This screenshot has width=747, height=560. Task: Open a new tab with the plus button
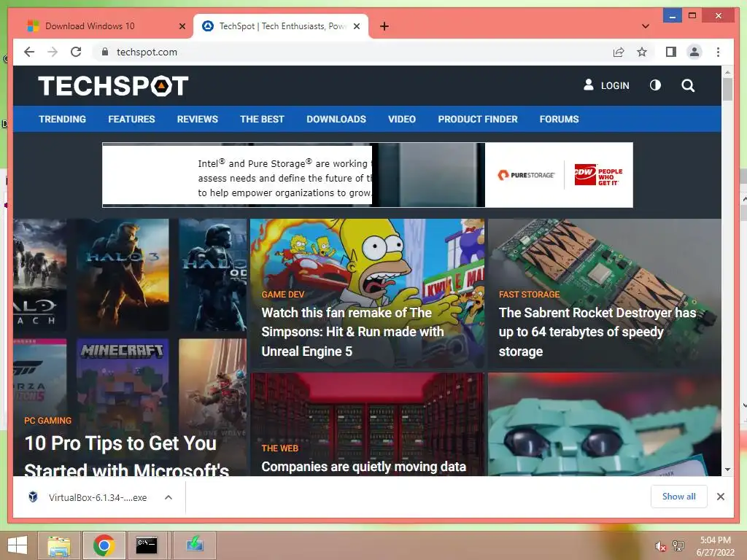coord(384,26)
